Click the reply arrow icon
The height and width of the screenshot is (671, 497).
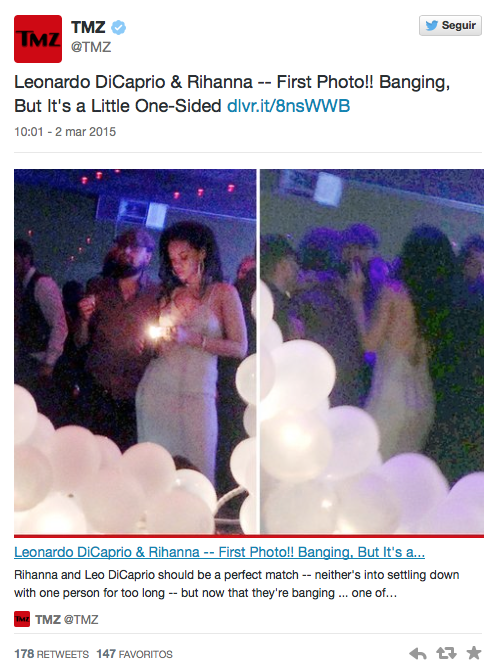click(x=418, y=653)
